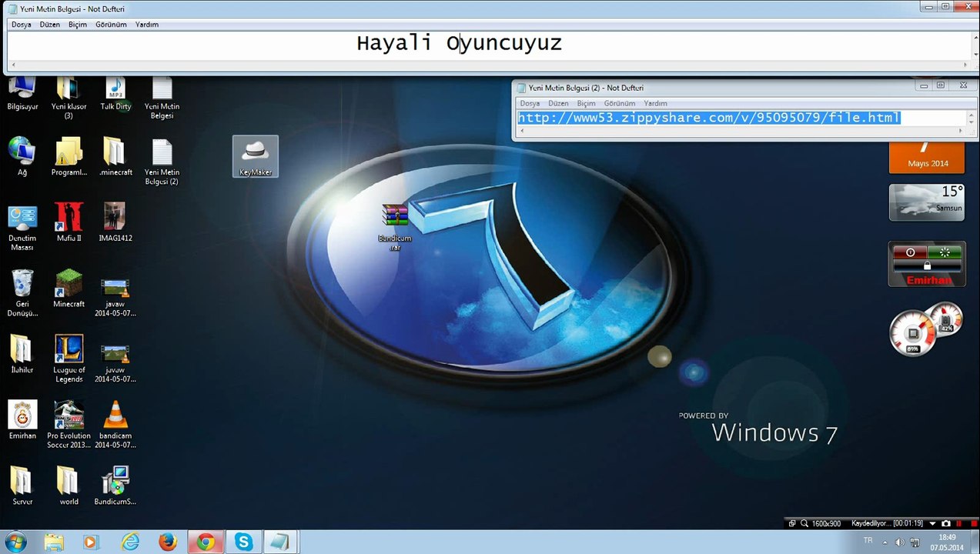980x554 pixels.
Task: Open Firefox from the taskbar
Action: [168, 542]
